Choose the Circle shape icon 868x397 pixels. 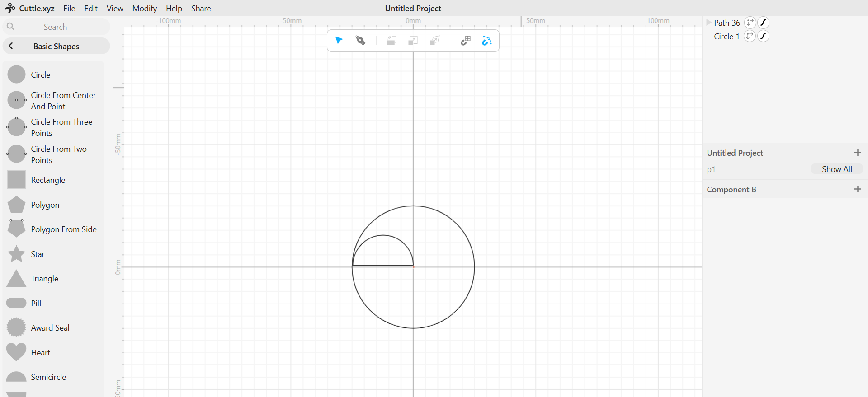pos(17,75)
